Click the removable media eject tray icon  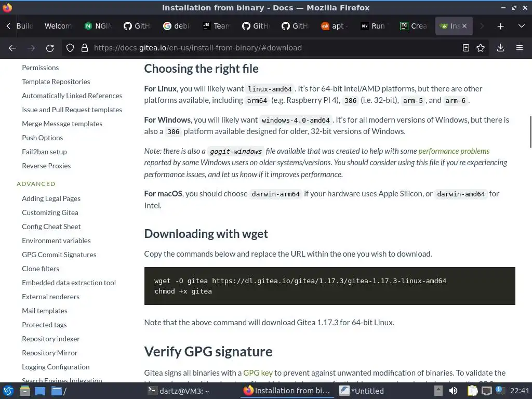438,391
